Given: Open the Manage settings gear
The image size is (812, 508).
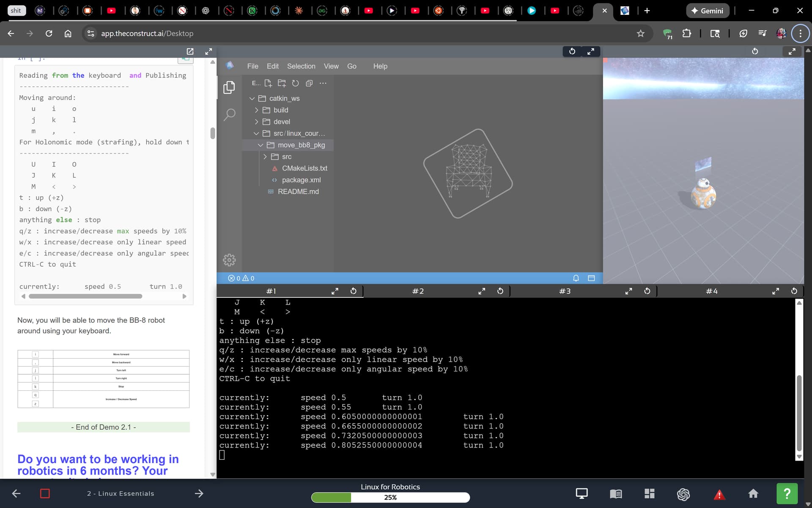Looking at the screenshot, I should (229, 260).
